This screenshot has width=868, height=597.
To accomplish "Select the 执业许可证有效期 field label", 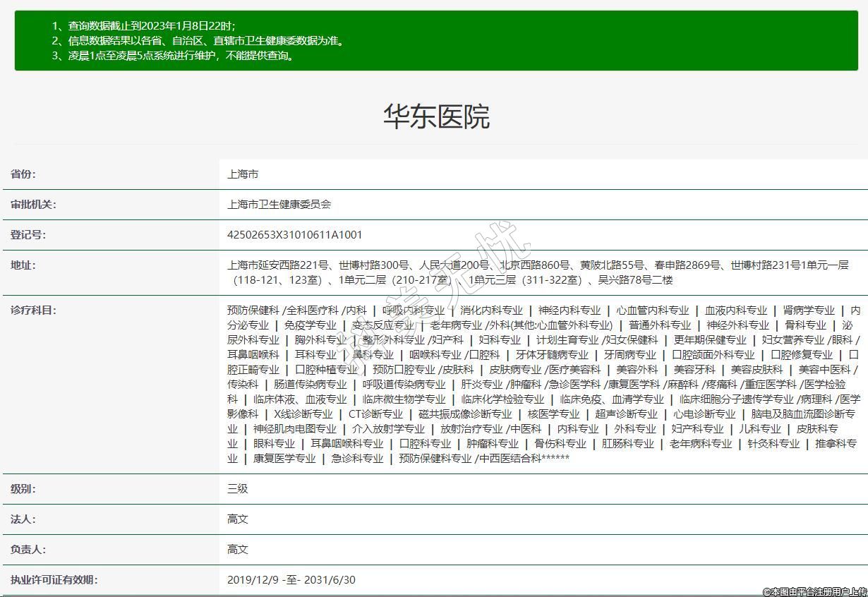I will click(54, 580).
